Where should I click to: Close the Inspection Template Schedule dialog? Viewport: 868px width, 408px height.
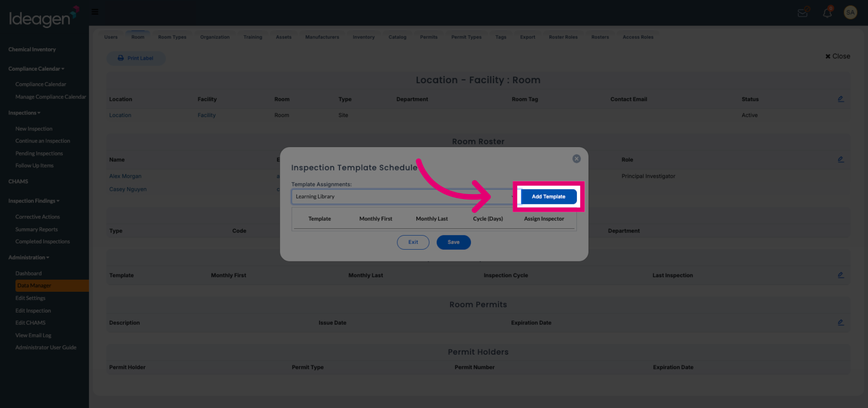point(576,159)
